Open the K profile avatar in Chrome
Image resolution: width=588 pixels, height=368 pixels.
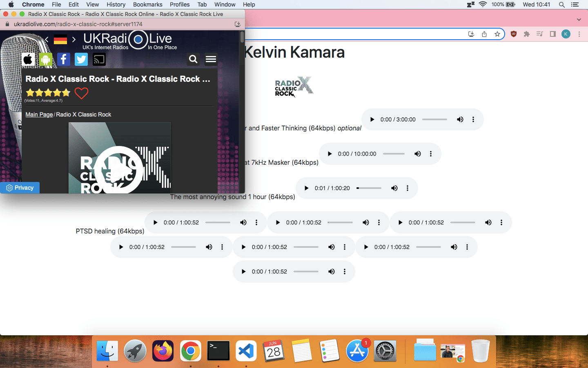click(566, 34)
